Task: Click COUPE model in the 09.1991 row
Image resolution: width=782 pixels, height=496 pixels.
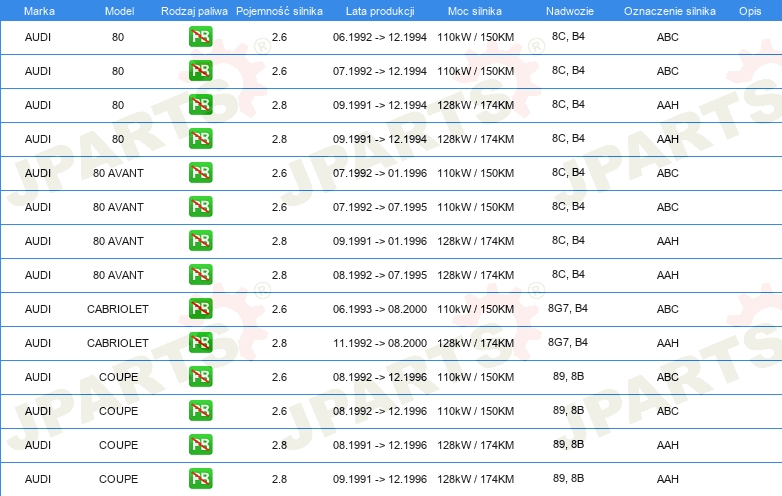Action: pos(118,479)
